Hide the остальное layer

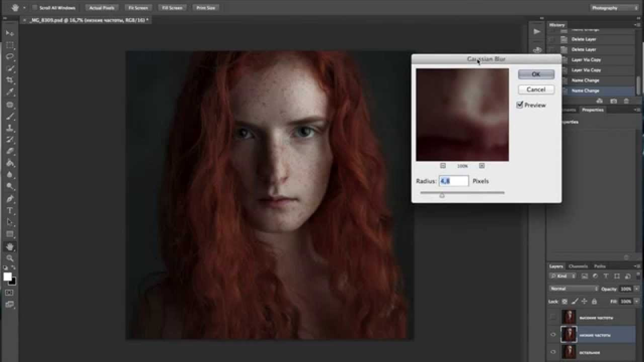553,352
